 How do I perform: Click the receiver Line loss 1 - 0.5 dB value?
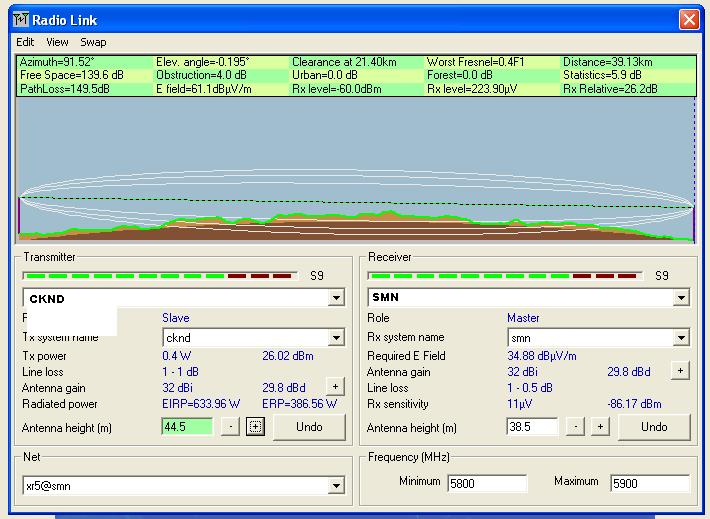[x=530, y=388]
